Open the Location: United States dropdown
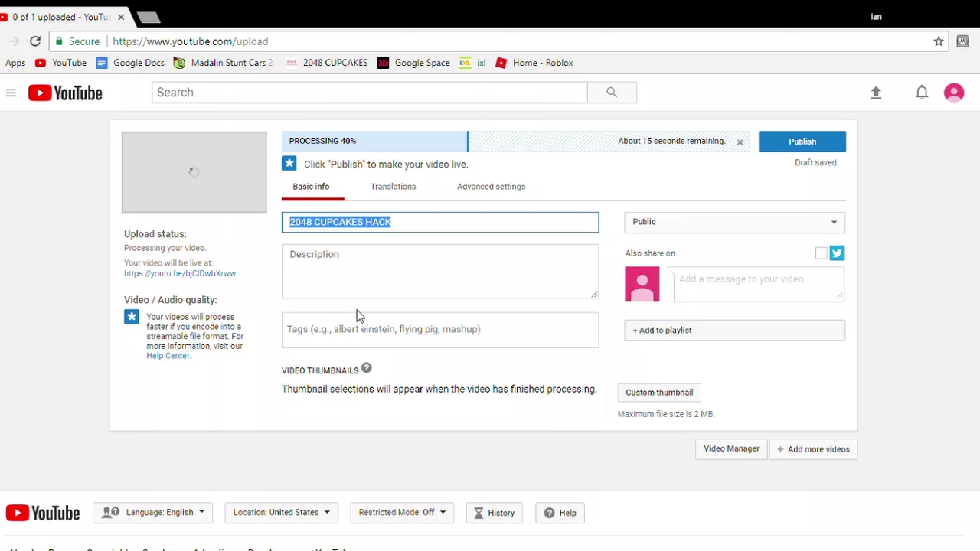This screenshot has width=980, height=551. tap(282, 513)
